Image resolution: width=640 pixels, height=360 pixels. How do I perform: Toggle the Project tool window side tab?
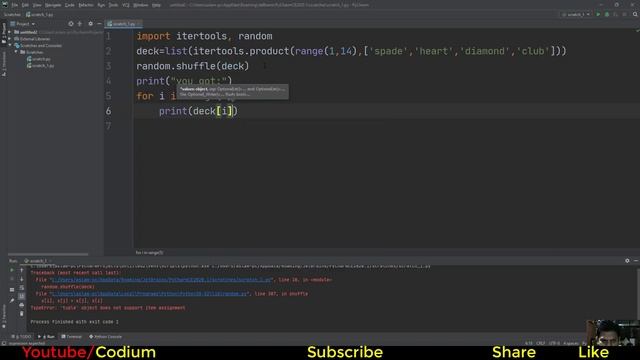4,34
